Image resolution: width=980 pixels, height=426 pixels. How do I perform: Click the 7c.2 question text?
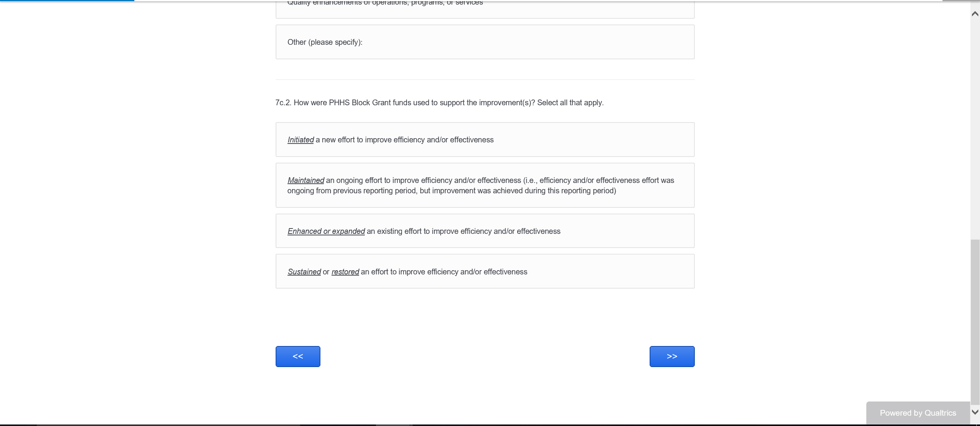439,103
